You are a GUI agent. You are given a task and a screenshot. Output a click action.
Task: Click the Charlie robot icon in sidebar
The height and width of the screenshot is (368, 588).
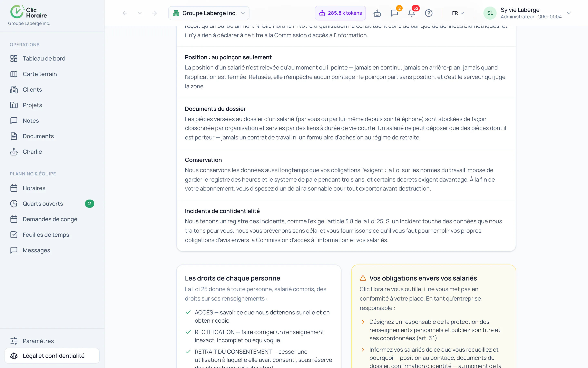click(x=14, y=152)
